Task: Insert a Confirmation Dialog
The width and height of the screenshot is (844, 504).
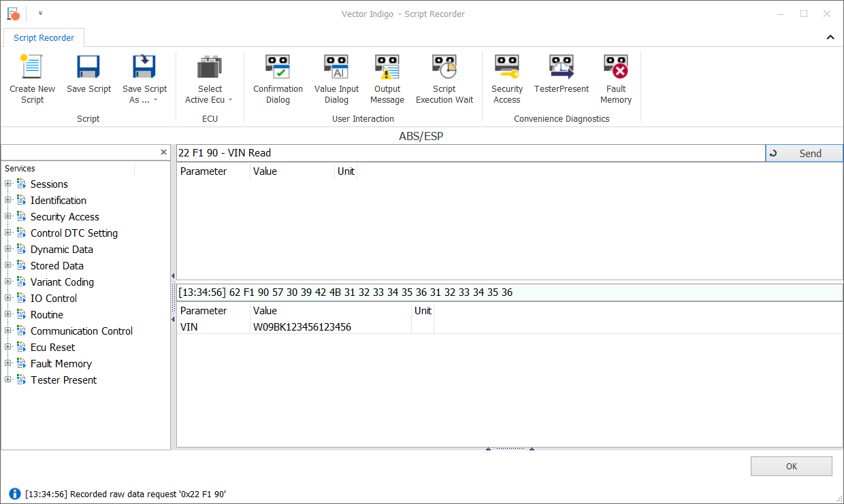Action: 278,80
